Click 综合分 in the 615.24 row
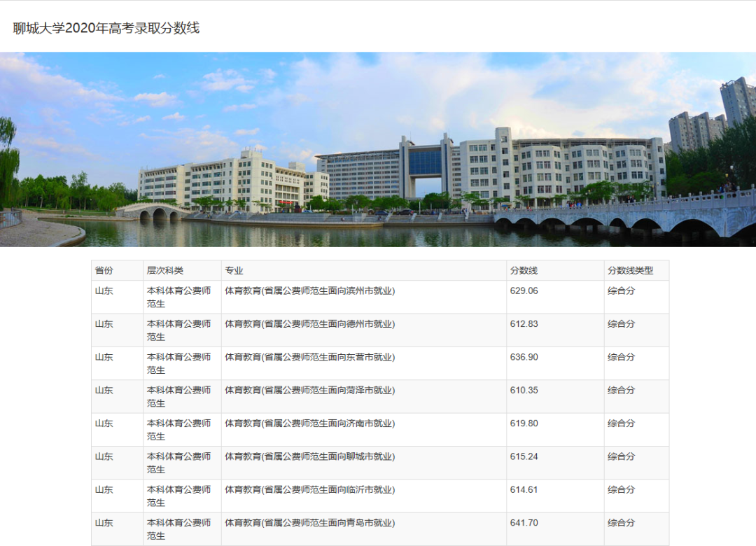756x546 pixels. (x=621, y=456)
